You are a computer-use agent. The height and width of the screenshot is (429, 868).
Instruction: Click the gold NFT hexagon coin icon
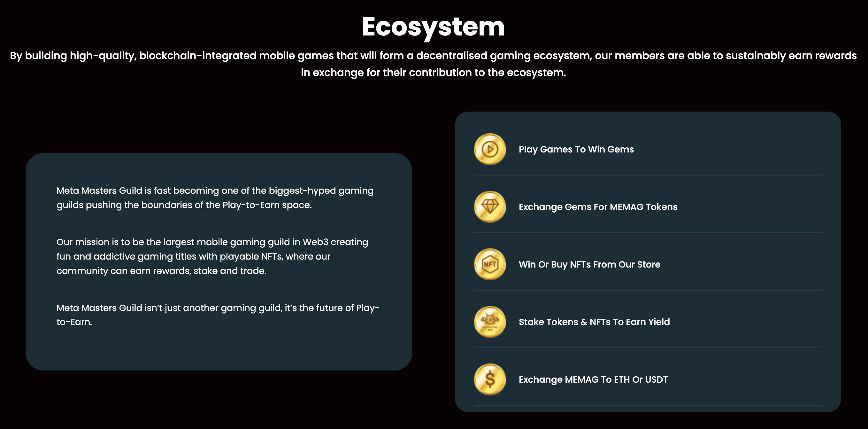point(490,264)
